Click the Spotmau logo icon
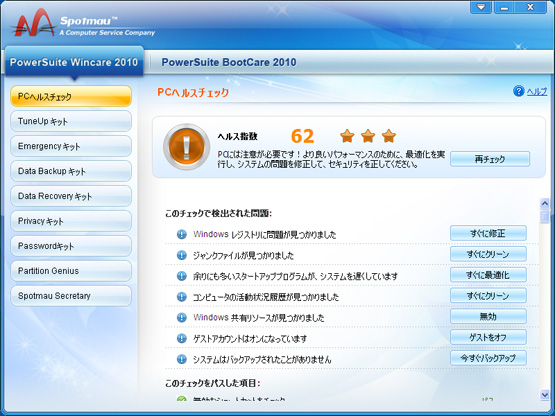The height and width of the screenshot is (416, 555). pyautogui.click(x=33, y=23)
